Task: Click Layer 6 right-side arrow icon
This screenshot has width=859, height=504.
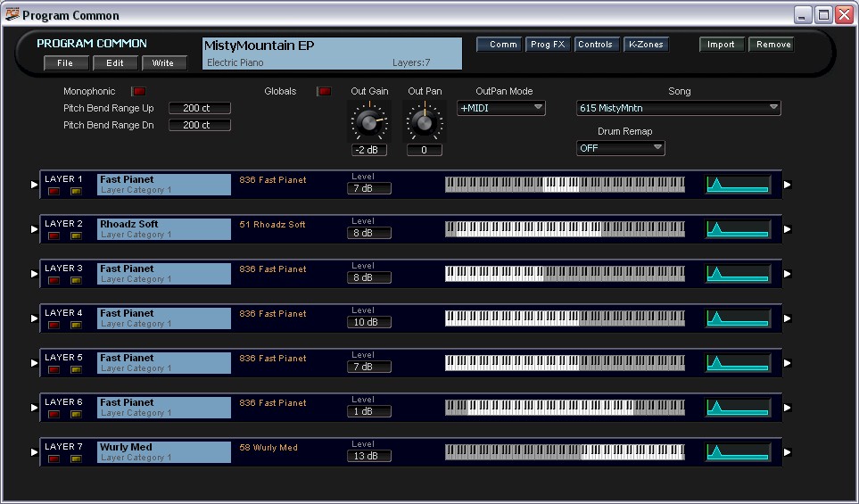Action: click(788, 408)
